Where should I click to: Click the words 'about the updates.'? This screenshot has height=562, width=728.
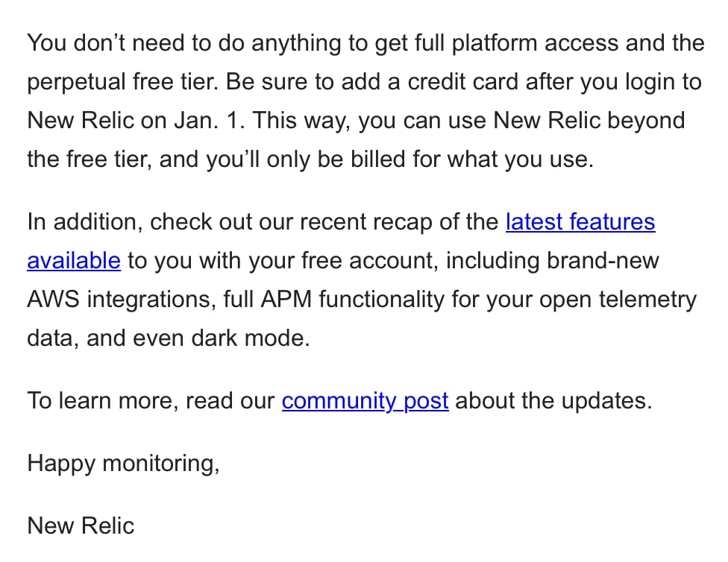[554, 400]
